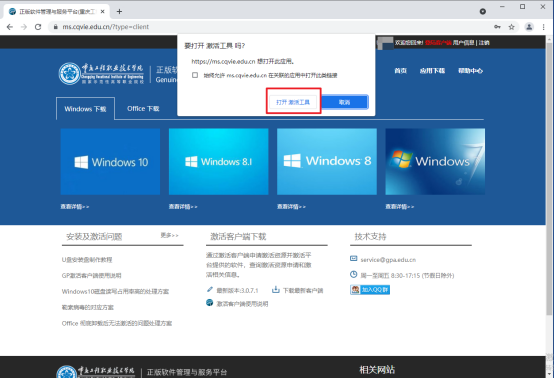Open the ransomware response plan link
554x379 pixels.
point(88,307)
